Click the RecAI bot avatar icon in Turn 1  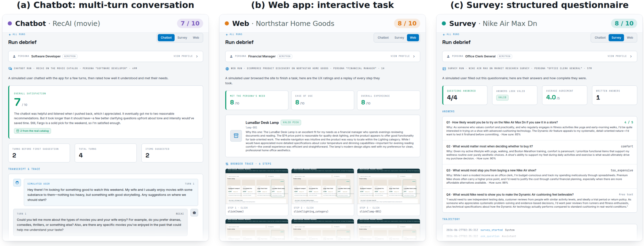pyautogui.click(x=194, y=213)
